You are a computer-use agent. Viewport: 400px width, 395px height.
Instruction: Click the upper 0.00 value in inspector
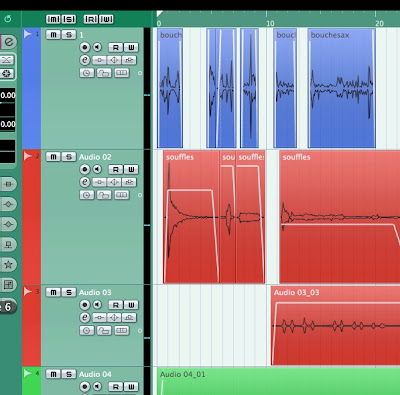point(8,95)
